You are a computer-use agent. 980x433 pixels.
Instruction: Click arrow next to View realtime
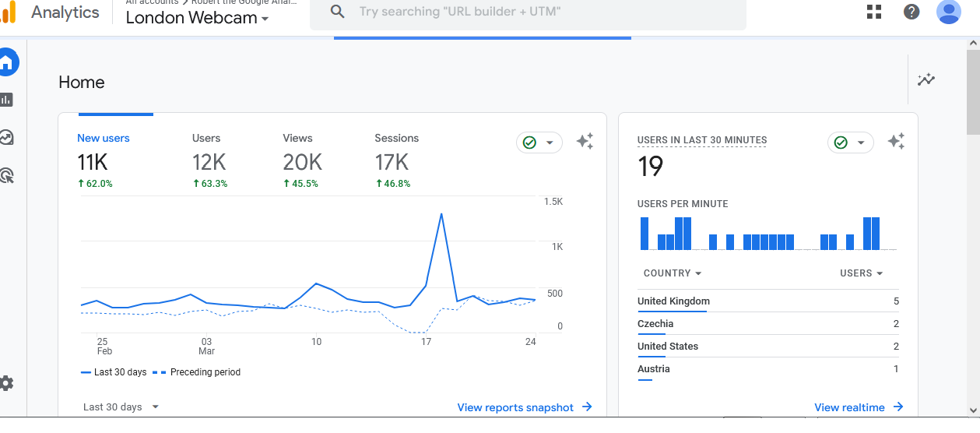tap(898, 407)
